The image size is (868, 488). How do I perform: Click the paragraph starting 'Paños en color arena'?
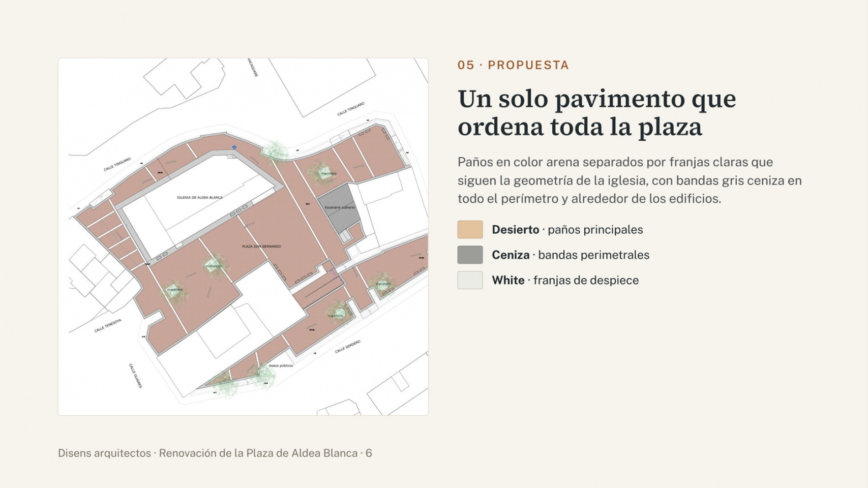(630, 180)
